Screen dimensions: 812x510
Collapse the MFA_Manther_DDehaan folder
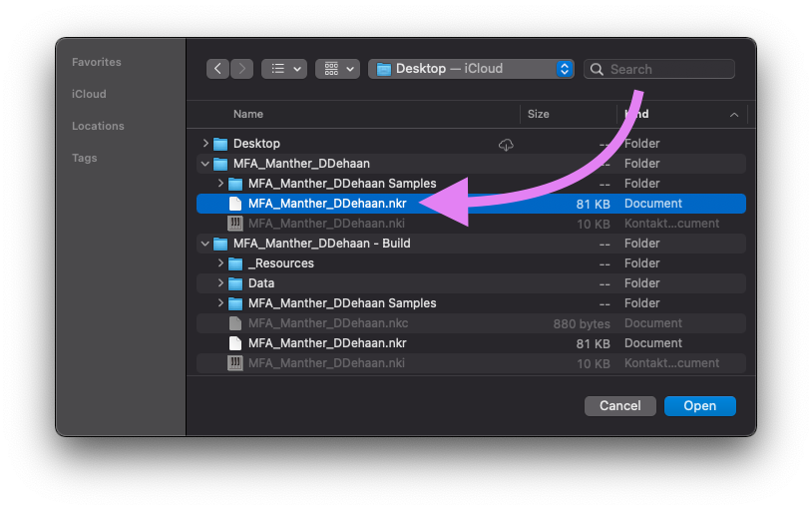[x=205, y=164]
